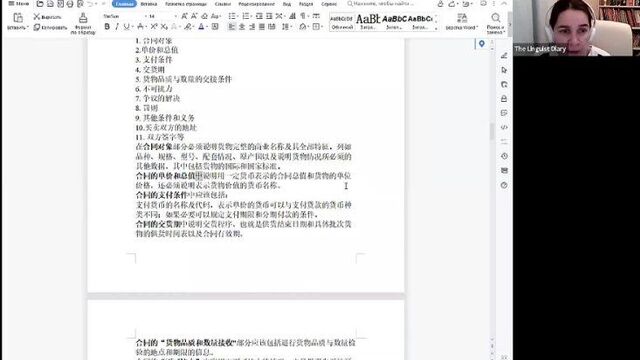Select the Format Painter brush tool

pos(83,18)
